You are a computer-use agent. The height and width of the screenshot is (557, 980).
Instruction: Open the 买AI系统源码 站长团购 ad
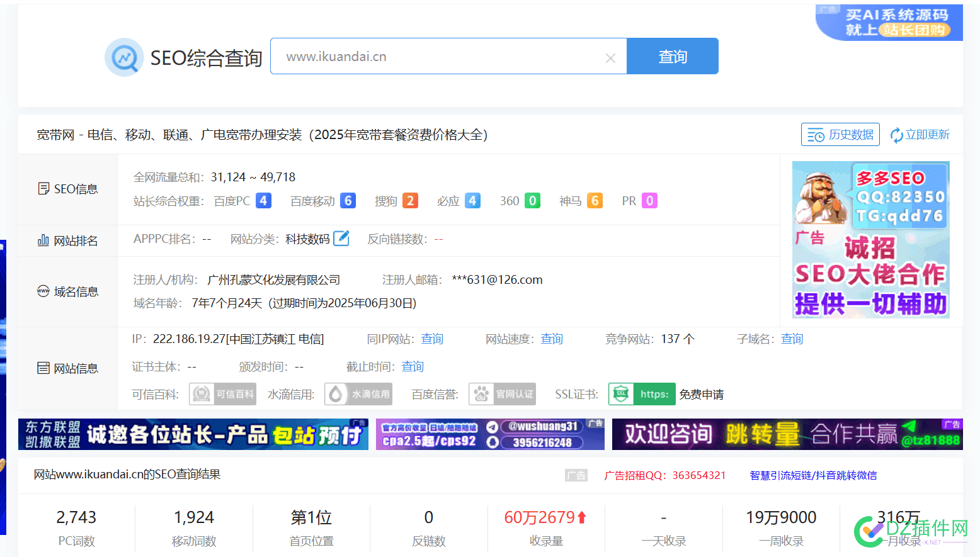[x=889, y=23]
